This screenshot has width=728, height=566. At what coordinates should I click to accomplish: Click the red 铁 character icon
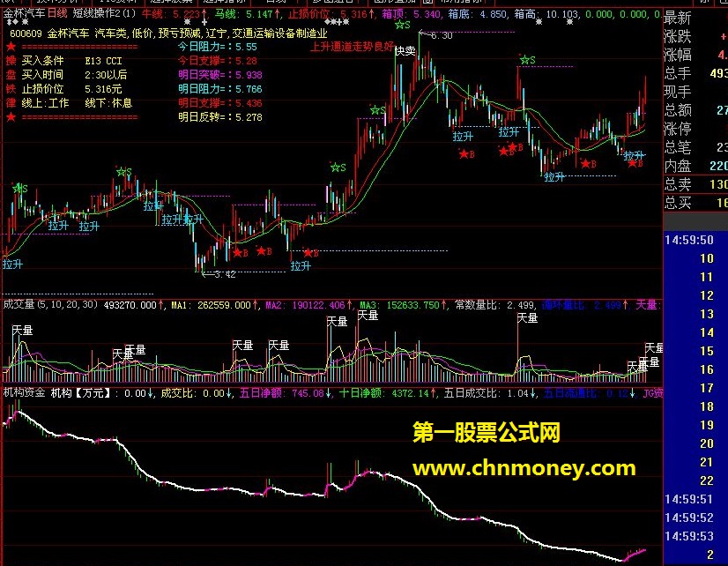11,89
